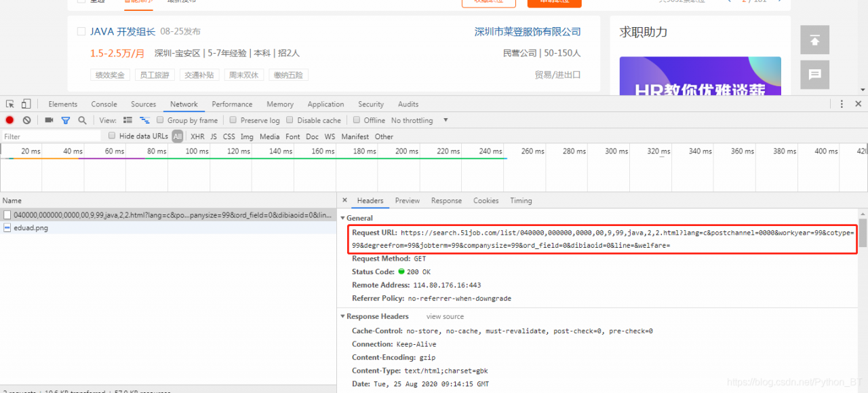Select the Network tab

(184, 104)
